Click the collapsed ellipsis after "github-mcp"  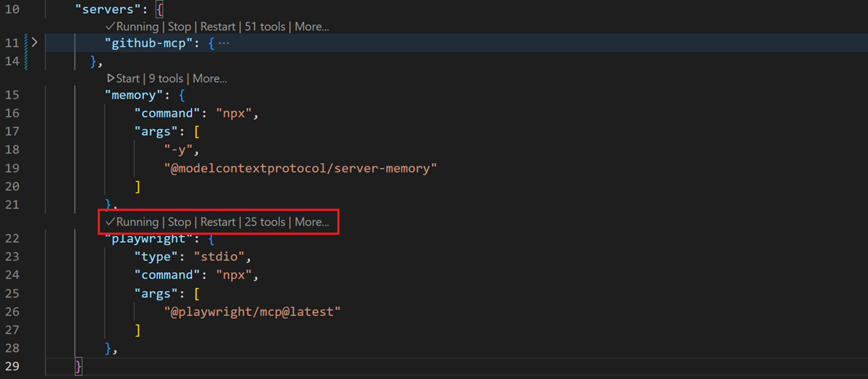(x=224, y=43)
